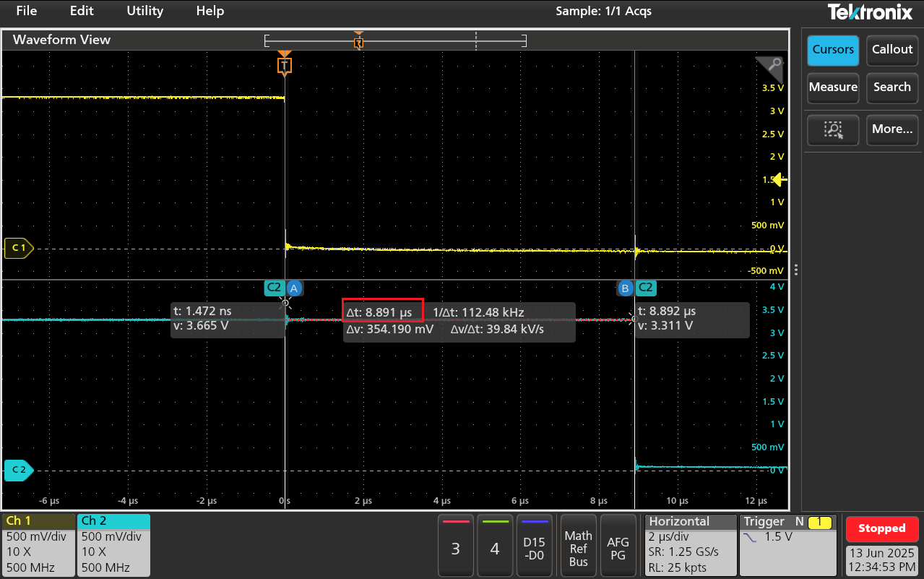Open the More... options dropdown
The width and height of the screenshot is (924, 579).
pos(892,129)
